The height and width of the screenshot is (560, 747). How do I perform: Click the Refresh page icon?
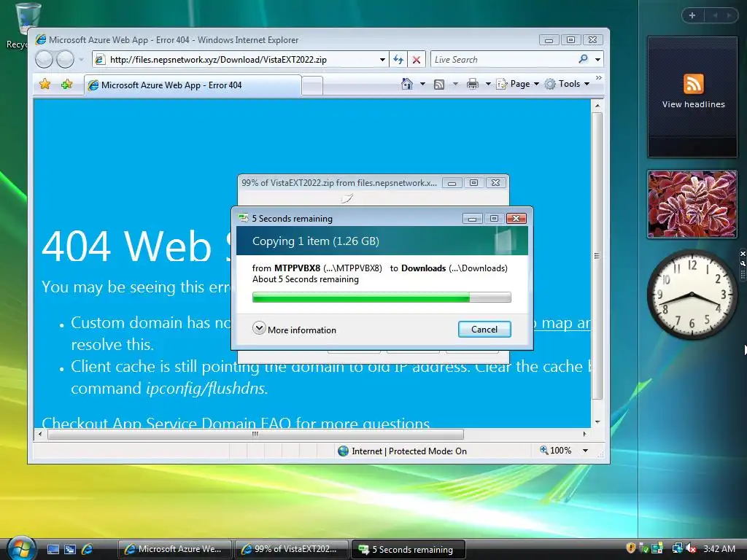point(398,60)
